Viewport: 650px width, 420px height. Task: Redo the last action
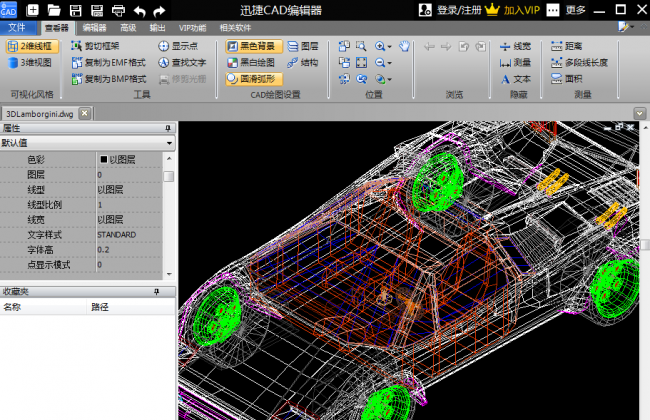pos(159,11)
